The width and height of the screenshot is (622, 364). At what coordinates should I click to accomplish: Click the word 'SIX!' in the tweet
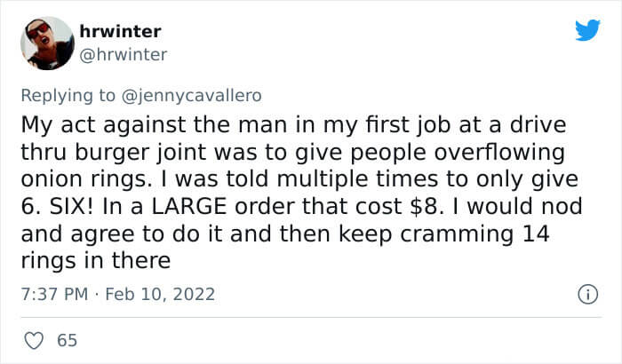[71, 207]
